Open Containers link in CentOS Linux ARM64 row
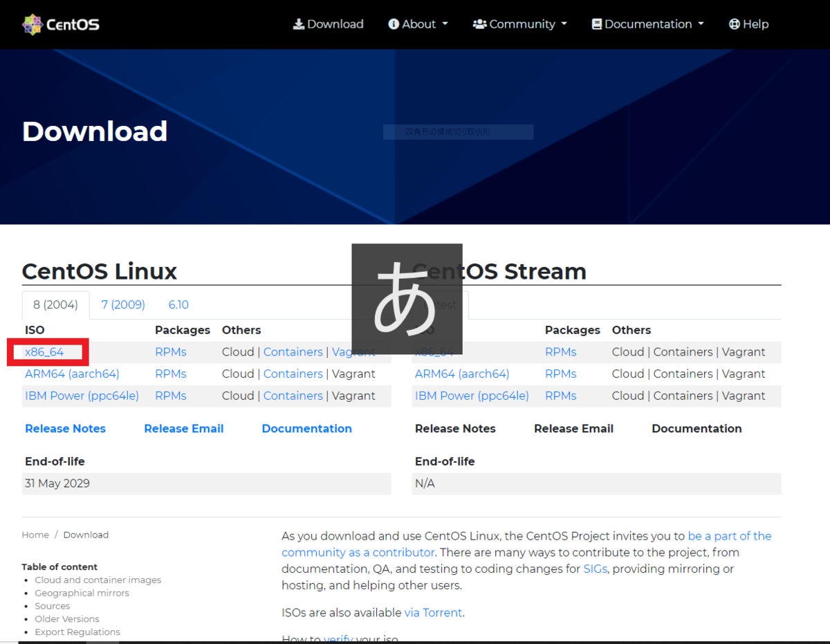830x644 pixels. (x=293, y=374)
